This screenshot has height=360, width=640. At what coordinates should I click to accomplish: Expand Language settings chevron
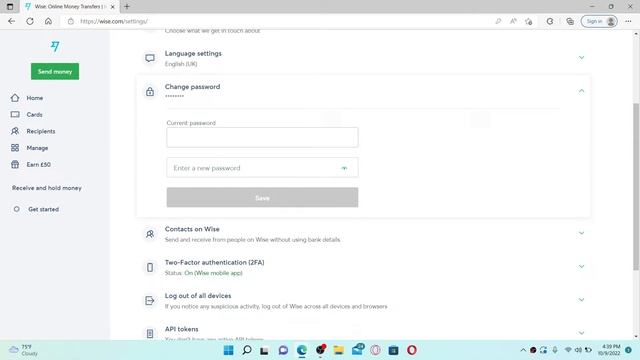[x=582, y=58]
